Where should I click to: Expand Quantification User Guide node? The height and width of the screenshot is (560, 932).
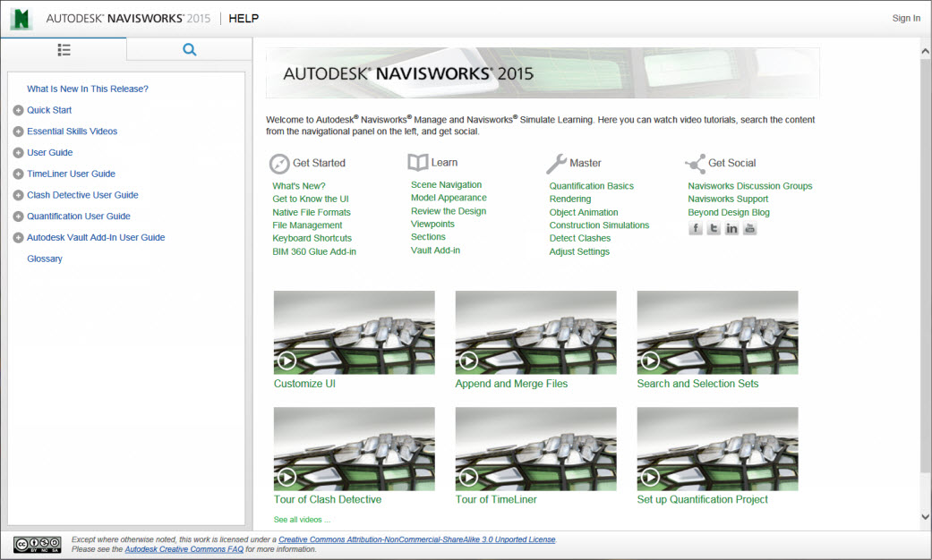click(x=19, y=216)
